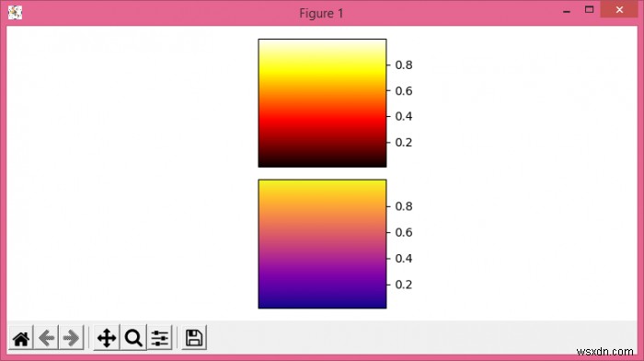Click the 0.8 tick label on top colorbar
Viewport: 644px width, 361px height.
click(x=404, y=65)
